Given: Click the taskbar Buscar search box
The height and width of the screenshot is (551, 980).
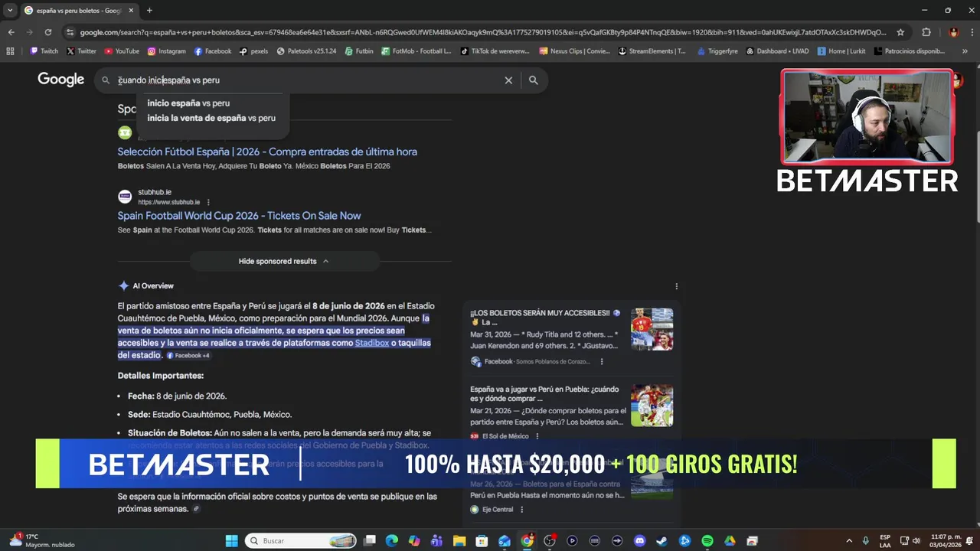Looking at the screenshot, I should pyautogui.click(x=301, y=541).
